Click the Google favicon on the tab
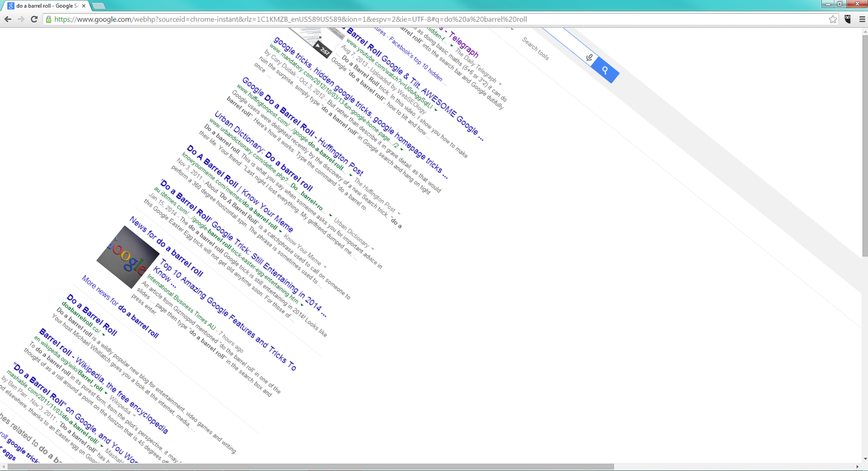The image size is (868, 471). pyautogui.click(x=11, y=6)
